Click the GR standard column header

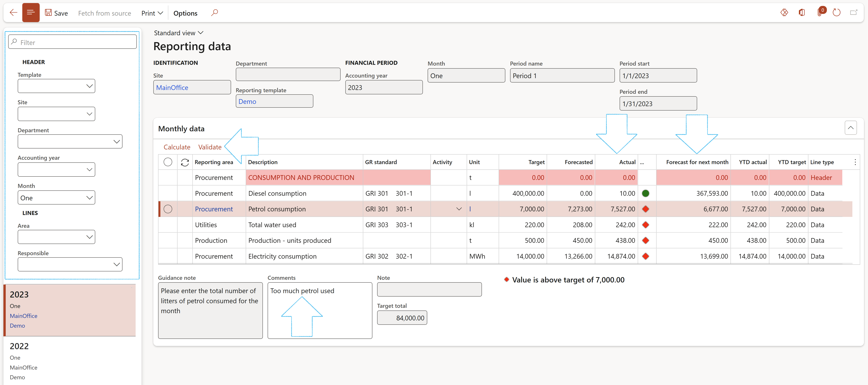click(x=397, y=162)
